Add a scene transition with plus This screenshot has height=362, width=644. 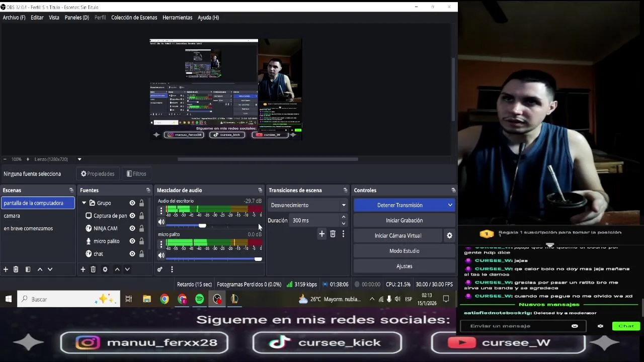[321, 234]
